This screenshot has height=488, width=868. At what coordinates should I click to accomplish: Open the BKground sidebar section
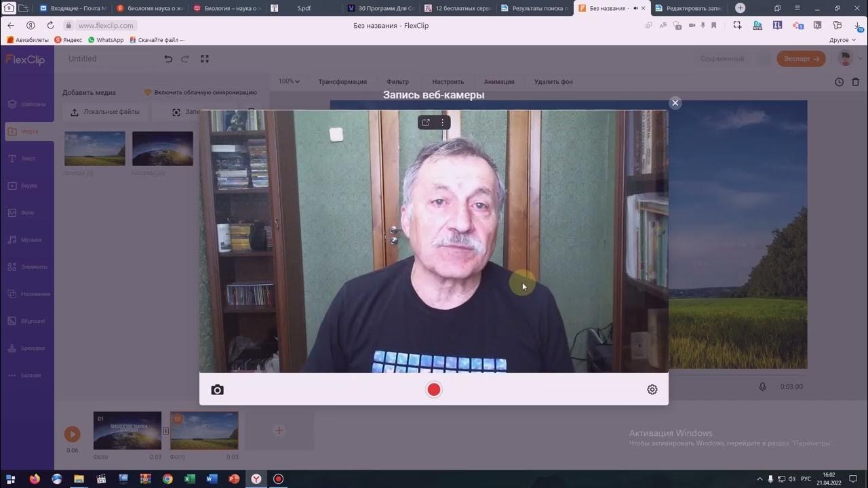(27, 321)
